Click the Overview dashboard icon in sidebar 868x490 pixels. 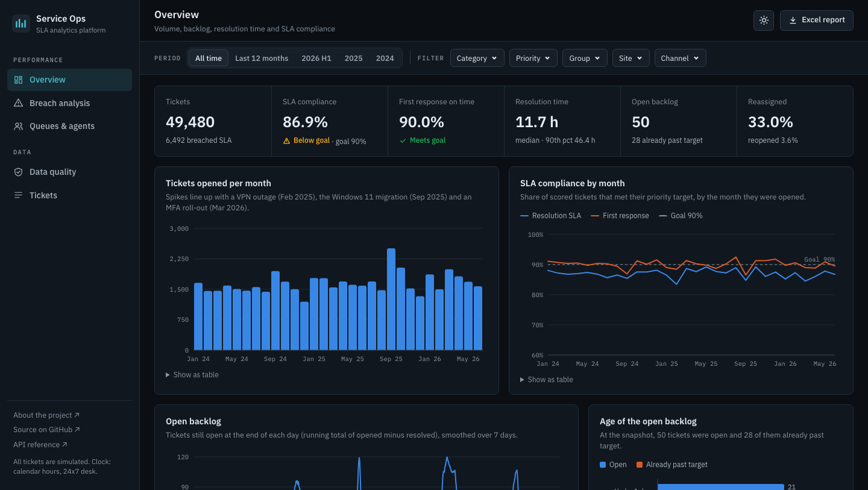point(18,80)
